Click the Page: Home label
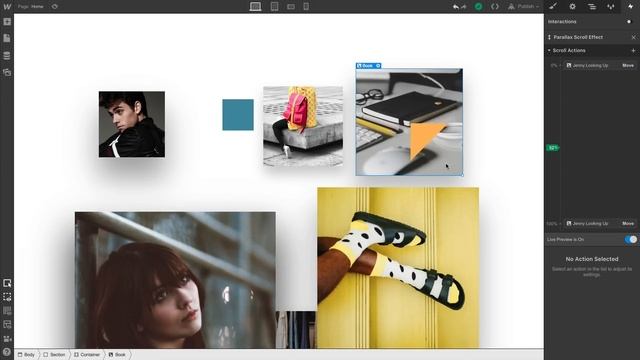Screen dimensions: 640x360 [31, 7]
